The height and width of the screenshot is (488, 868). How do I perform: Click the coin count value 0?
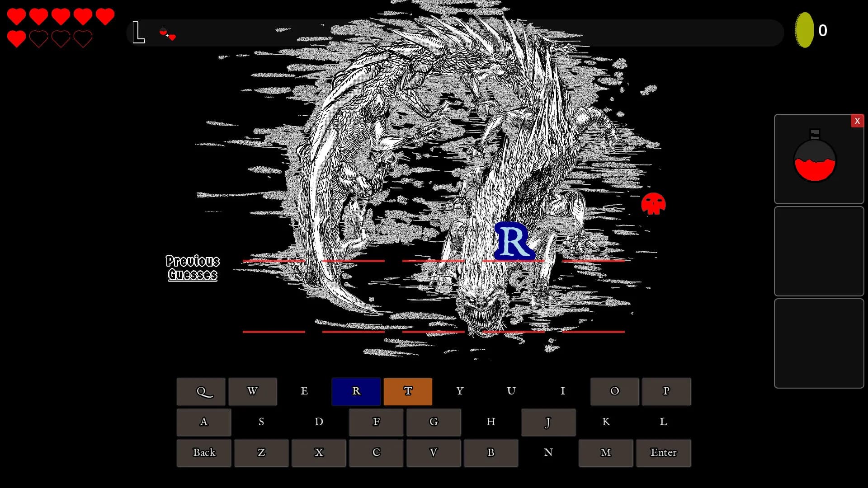click(x=823, y=31)
